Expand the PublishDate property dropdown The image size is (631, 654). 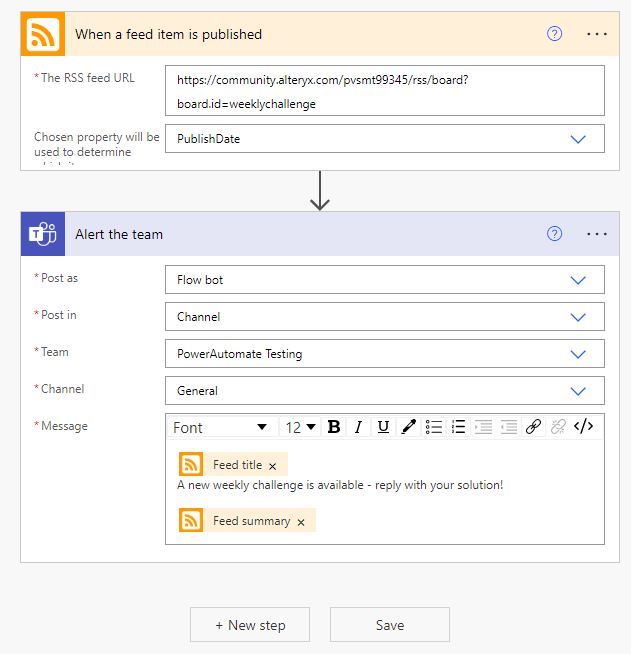(578, 139)
